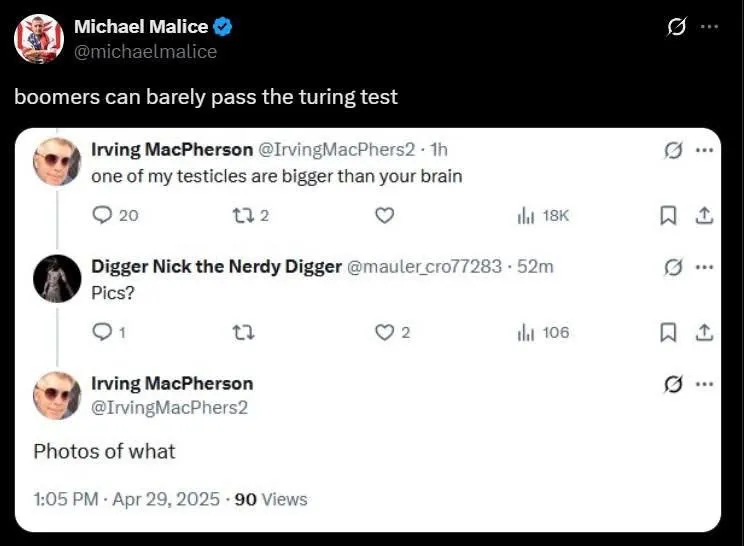
Task: Click reply icon on Irving's testicles tweet
Action: 102,215
